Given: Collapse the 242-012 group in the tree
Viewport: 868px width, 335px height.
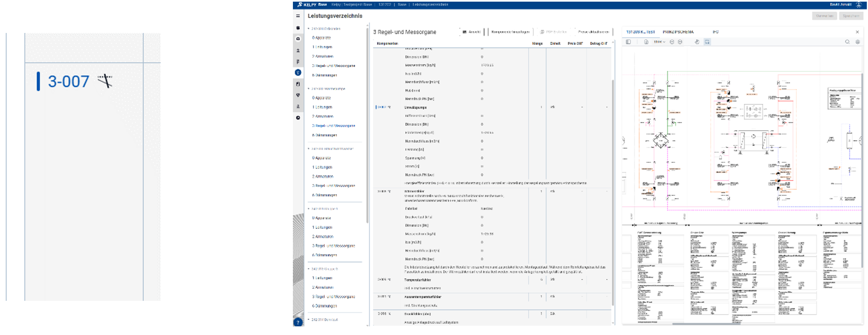Looking at the screenshot, I should pyautogui.click(x=309, y=269).
